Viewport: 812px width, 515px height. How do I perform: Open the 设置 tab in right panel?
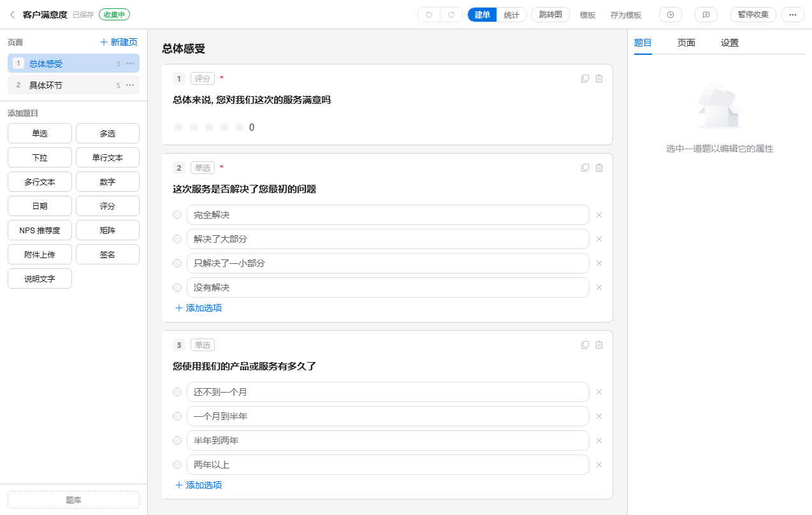point(730,43)
